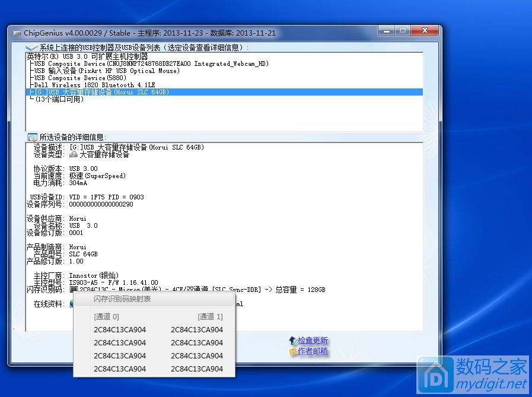Click the drive icon next to 大容量存储设备 in 设备类型
532x397 pixels.
click(x=74, y=154)
